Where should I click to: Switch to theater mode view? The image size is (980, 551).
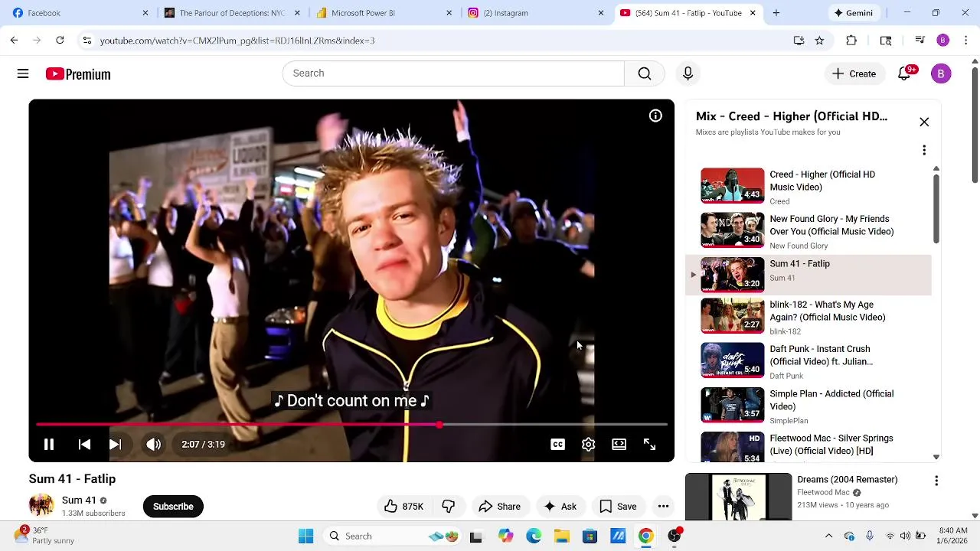pyautogui.click(x=619, y=444)
